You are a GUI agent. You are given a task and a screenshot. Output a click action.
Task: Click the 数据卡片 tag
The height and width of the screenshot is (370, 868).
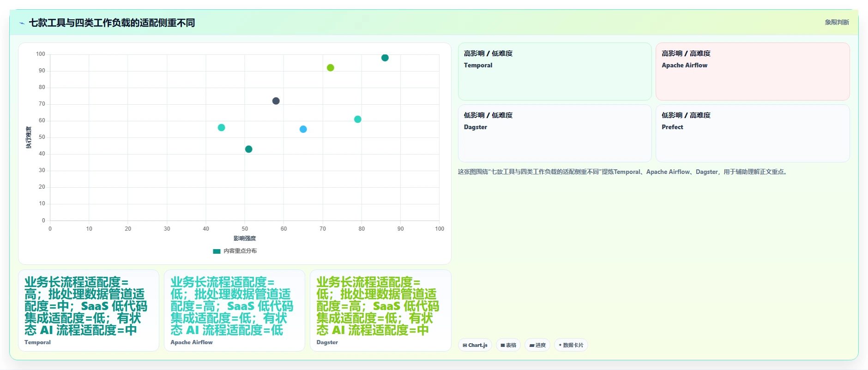coord(571,345)
